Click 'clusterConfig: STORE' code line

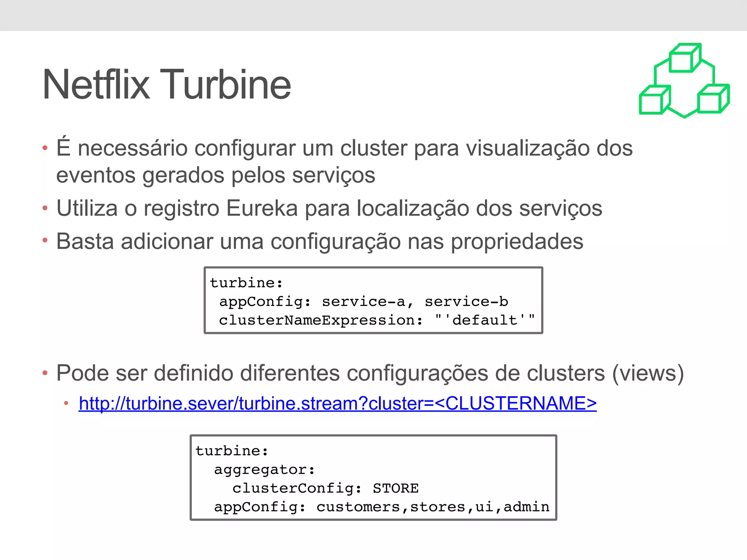click(x=325, y=488)
